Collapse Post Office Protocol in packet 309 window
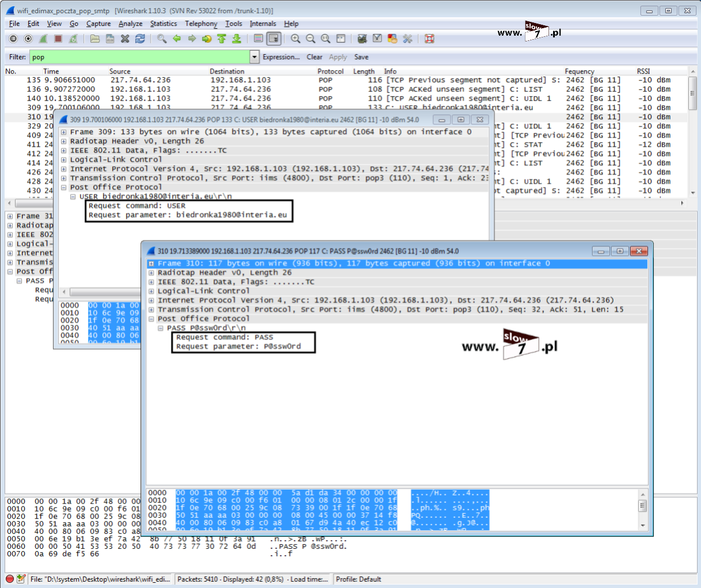The width and height of the screenshot is (701, 588). tap(64, 188)
